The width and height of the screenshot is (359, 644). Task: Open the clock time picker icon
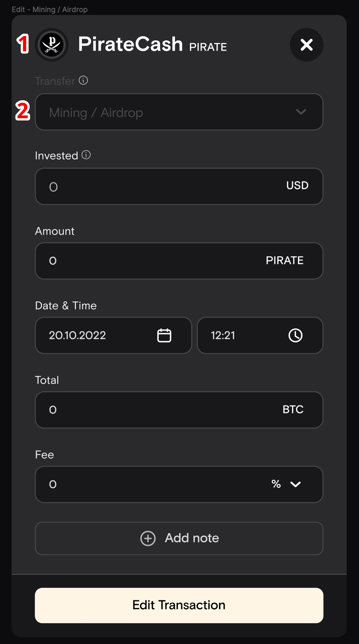click(x=295, y=335)
